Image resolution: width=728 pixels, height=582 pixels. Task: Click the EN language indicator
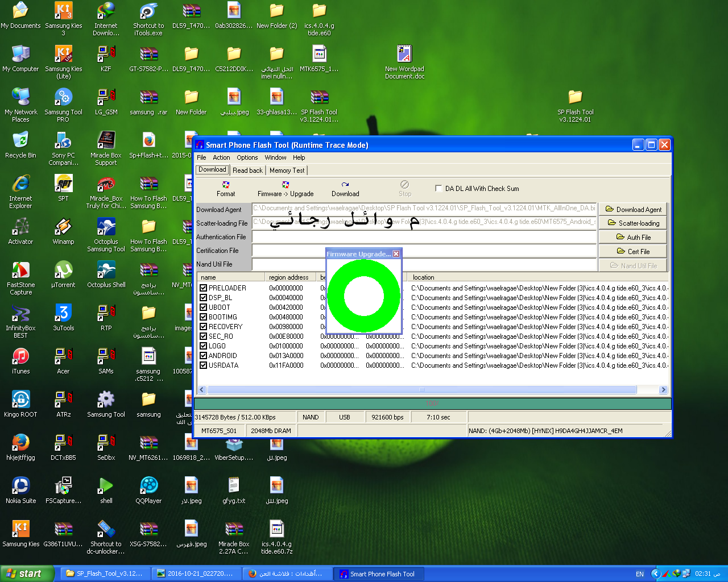pos(640,574)
